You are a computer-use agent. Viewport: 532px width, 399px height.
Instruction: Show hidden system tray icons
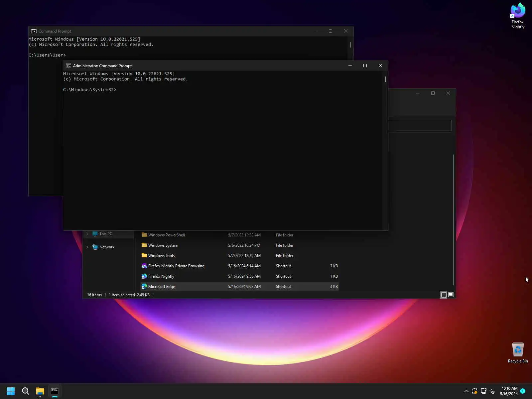click(466, 391)
